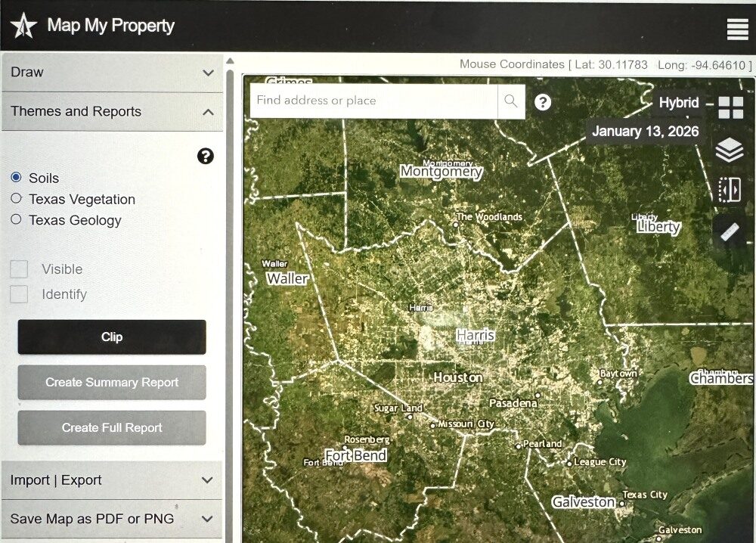The image size is (756, 543).
Task: Expand the Draw panel
Action: tap(113, 73)
